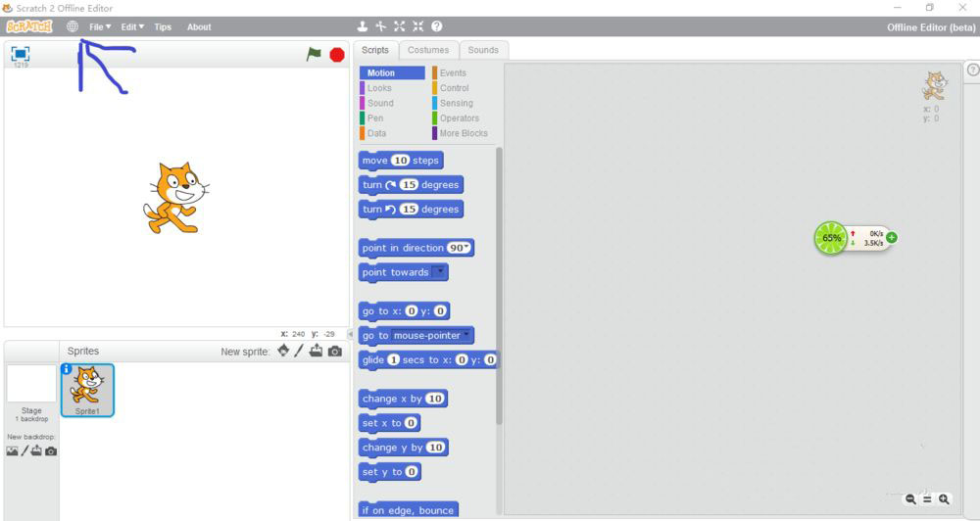Open the File menu
This screenshot has width=980, height=521.
99,26
